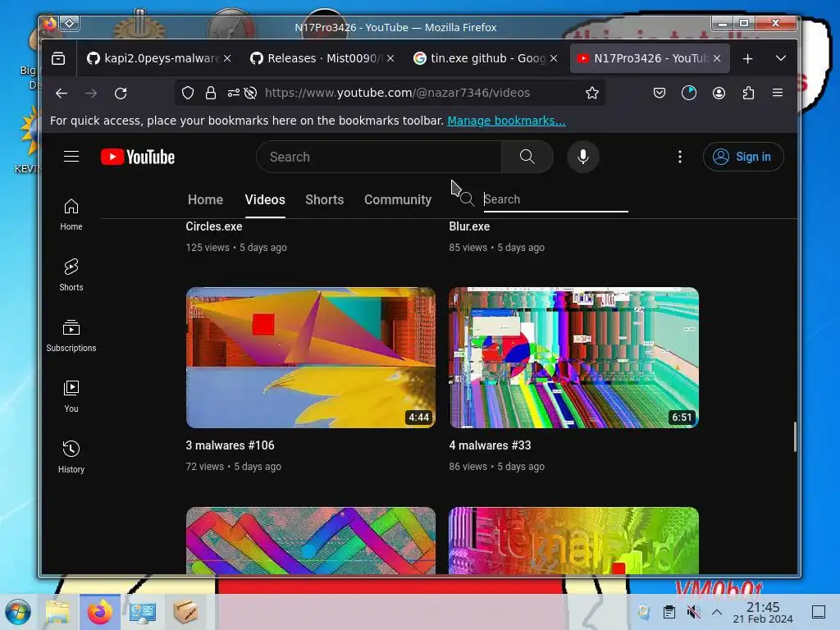Expand hidden system tray icons
The image size is (840, 630).
pyautogui.click(x=717, y=612)
